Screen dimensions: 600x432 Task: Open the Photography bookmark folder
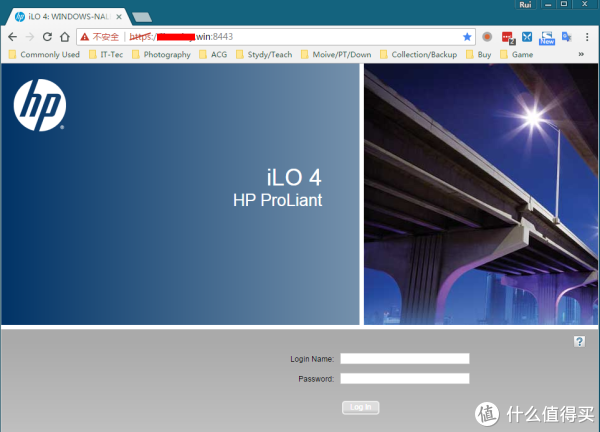(x=161, y=55)
